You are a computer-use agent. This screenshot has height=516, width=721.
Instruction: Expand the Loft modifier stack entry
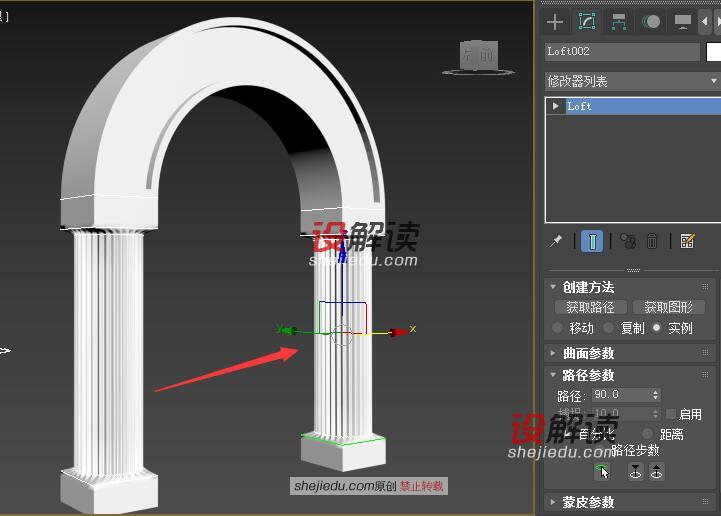pos(556,106)
